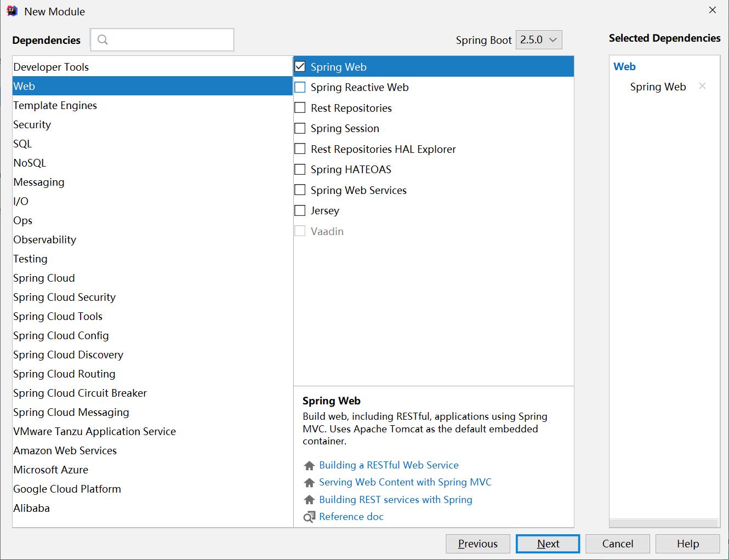Screen dimensions: 729x560
Task: Choose Spring Cloud Routing category
Action: point(152,374)
